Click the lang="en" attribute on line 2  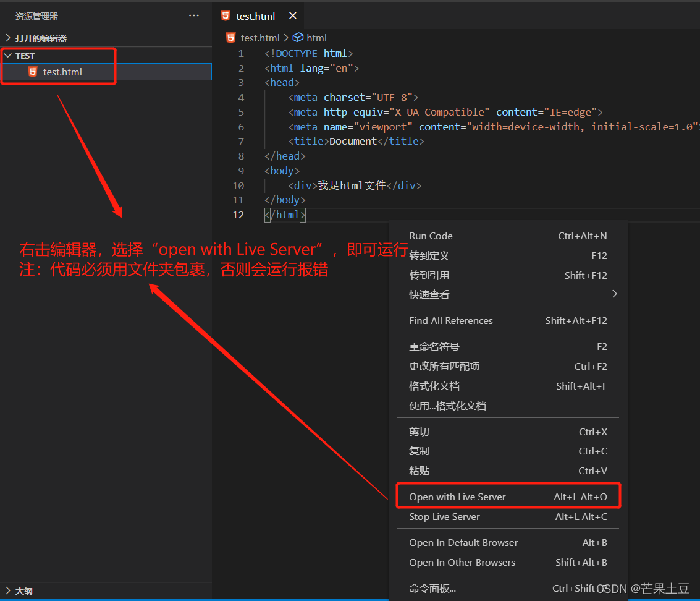point(326,69)
